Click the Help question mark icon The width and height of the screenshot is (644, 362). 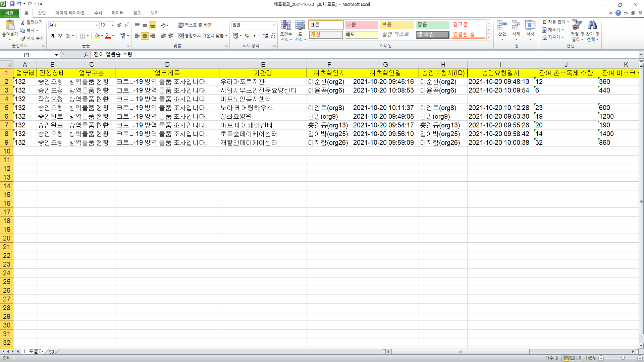(x=618, y=13)
